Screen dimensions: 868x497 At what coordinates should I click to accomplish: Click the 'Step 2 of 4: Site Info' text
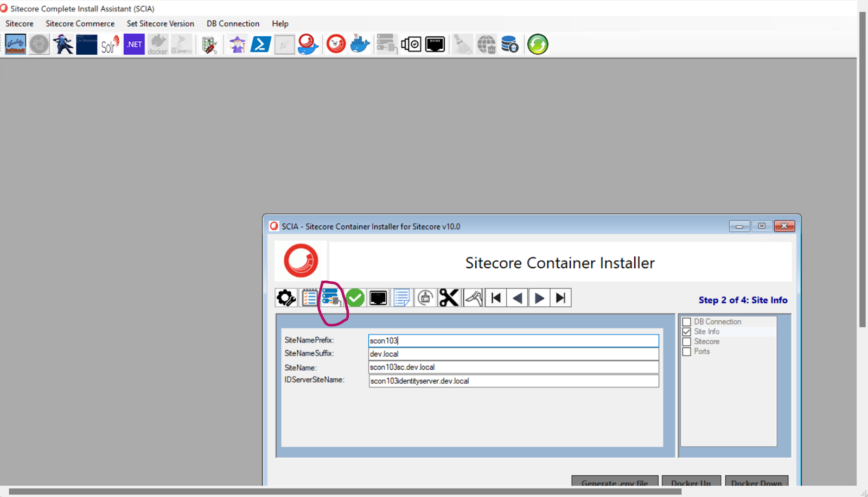pyautogui.click(x=743, y=300)
